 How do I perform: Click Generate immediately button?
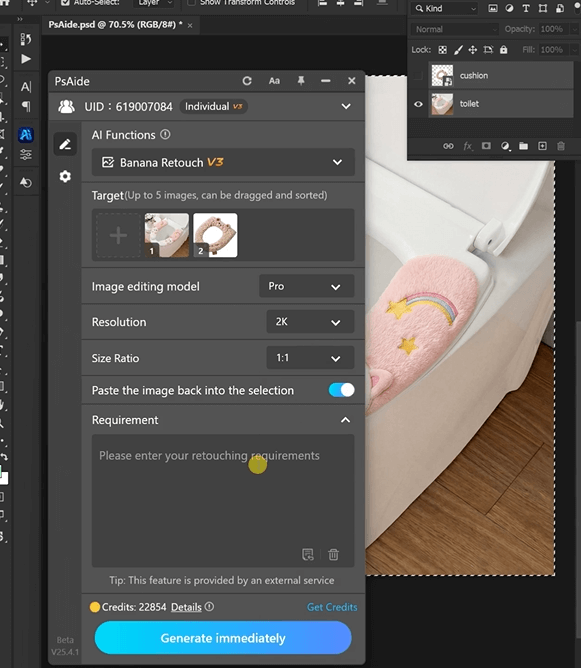pyautogui.click(x=223, y=638)
